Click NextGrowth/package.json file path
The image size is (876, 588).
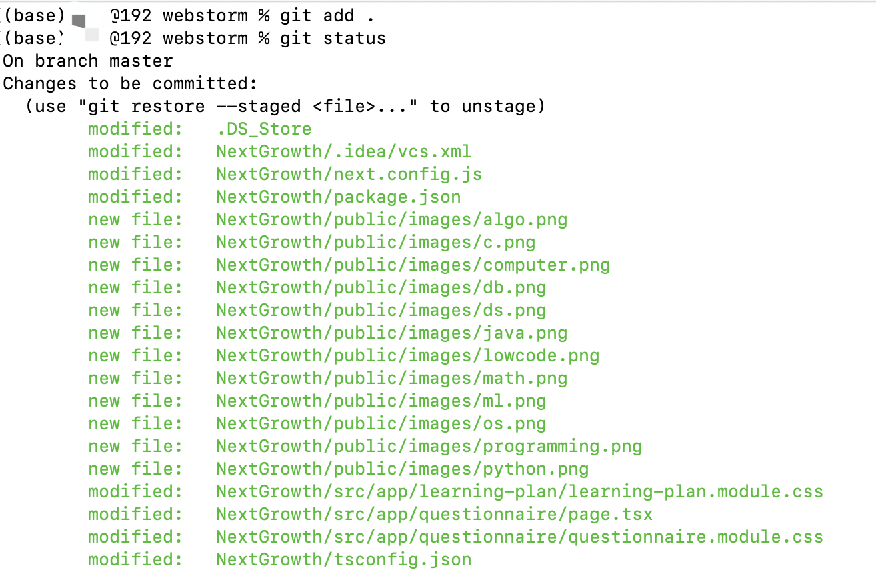[x=338, y=197]
